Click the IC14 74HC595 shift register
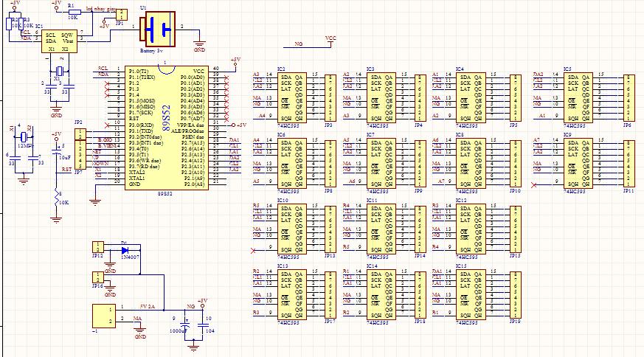The width and height of the screenshot is (644, 357). tap(381, 294)
